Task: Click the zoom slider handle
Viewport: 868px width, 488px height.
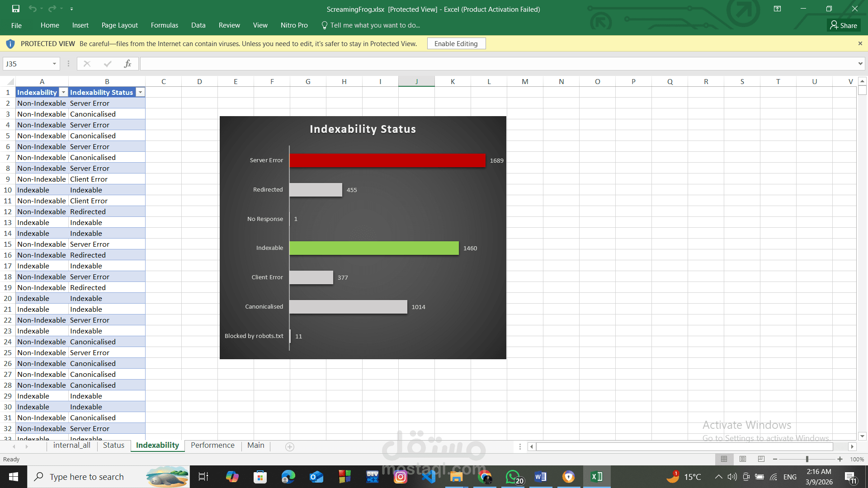Action: [x=807, y=459]
